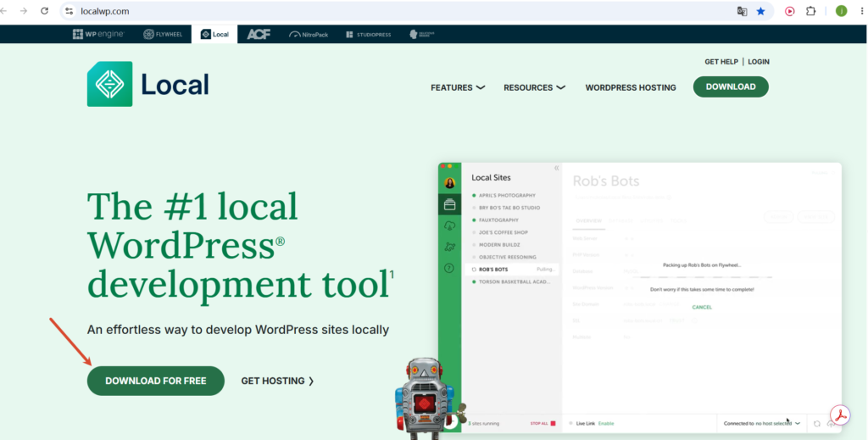The image size is (868, 440).
Task: Open the NitroPack brand tab
Action: coord(309,34)
